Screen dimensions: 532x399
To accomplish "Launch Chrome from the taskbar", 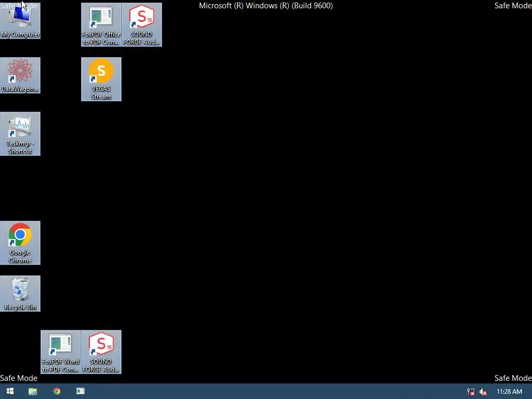I will click(x=57, y=391).
